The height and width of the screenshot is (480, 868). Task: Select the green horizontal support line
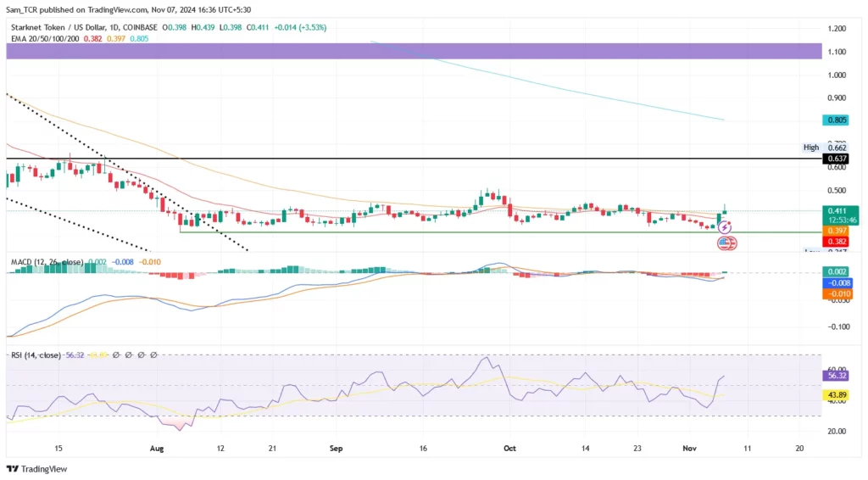501,232
